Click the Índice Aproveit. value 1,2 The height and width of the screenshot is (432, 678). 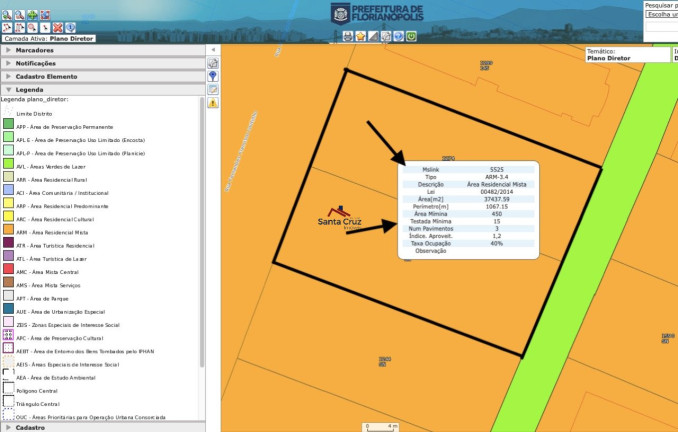[496, 236]
